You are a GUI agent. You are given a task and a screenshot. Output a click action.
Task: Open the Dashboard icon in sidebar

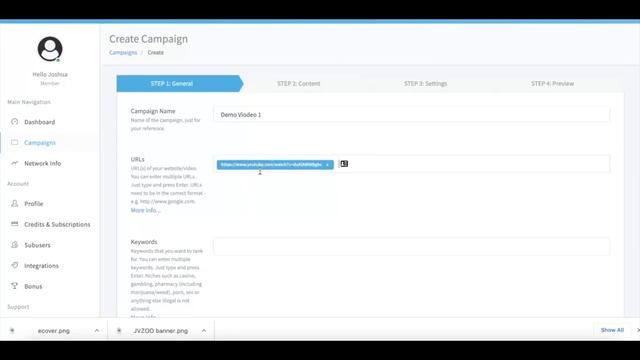point(15,122)
